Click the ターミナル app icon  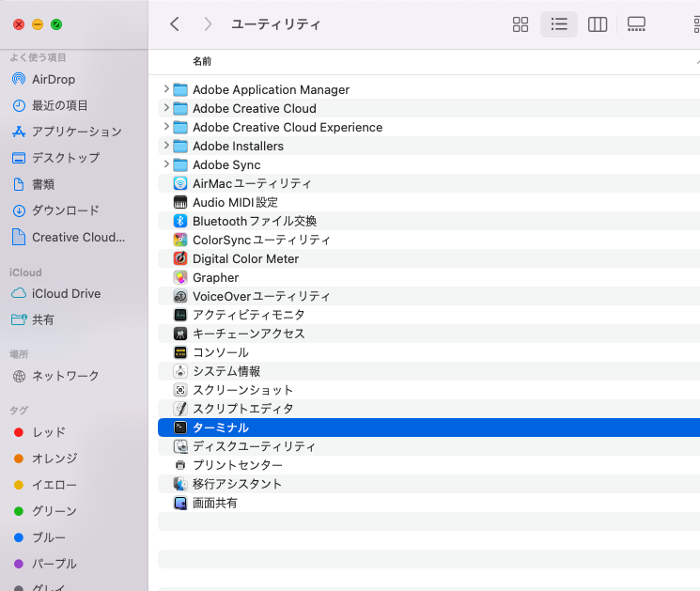180,428
